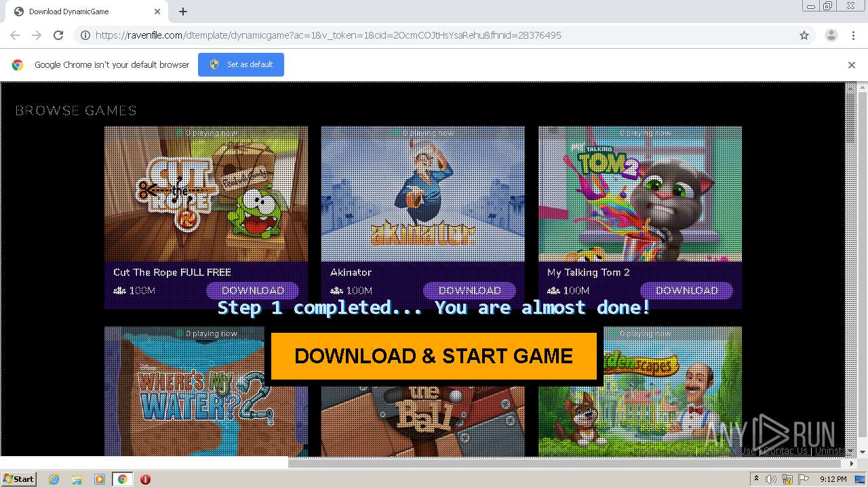Viewport: 868px width, 488px height.
Task: Open Akinator game thumbnail
Action: point(423,194)
